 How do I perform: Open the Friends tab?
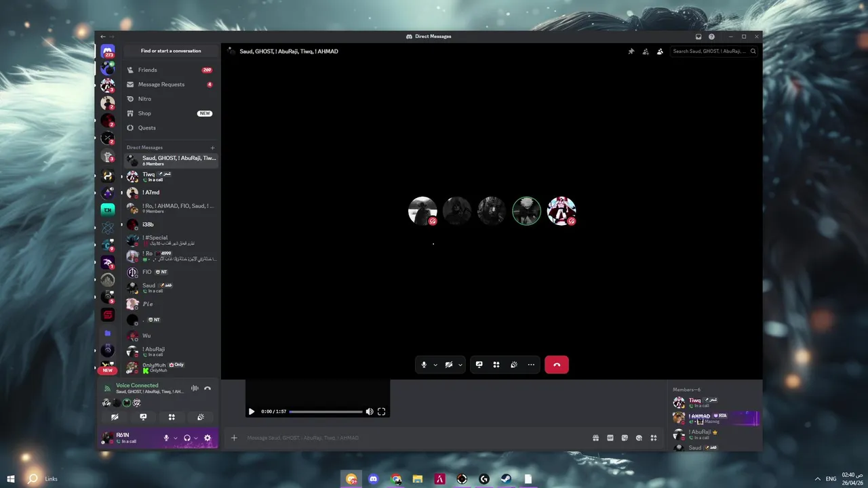coord(171,70)
